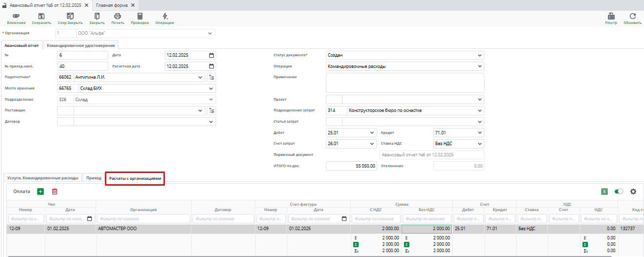
Task: Click Сохр.Закрыть save and close icon
Action: (x=70, y=17)
